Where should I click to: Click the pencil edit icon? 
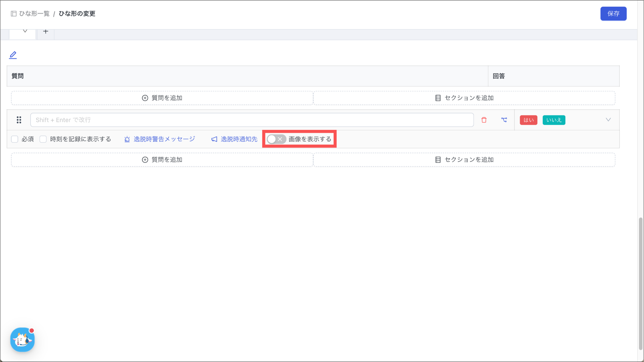13,55
